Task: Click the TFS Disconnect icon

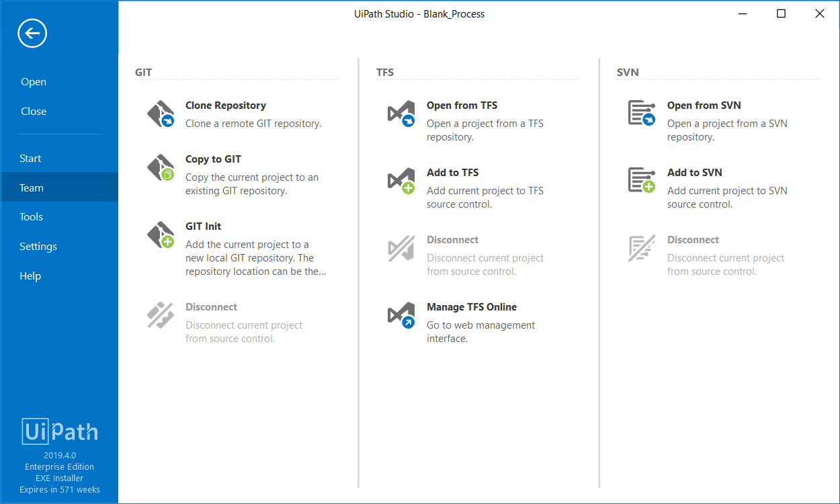Action: click(x=401, y=249)
